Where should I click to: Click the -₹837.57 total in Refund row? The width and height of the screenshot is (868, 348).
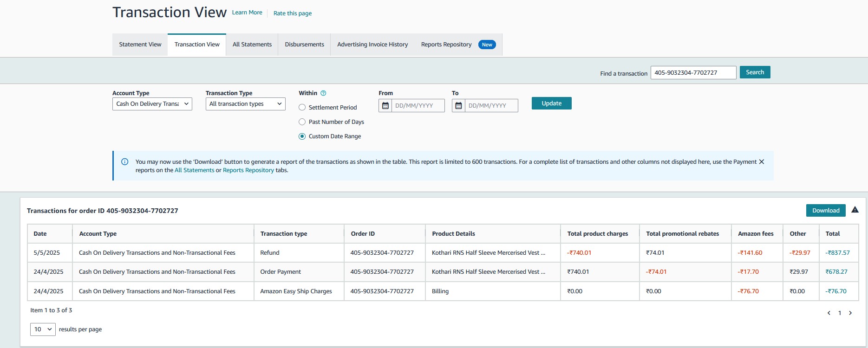(x=837, y=253)
